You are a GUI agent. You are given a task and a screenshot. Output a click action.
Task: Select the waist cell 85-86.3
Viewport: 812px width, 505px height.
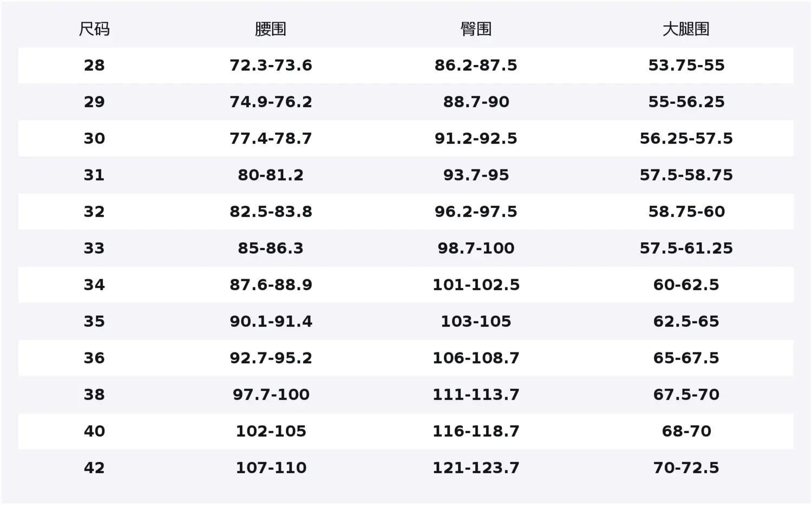click(x=271, y=248)
